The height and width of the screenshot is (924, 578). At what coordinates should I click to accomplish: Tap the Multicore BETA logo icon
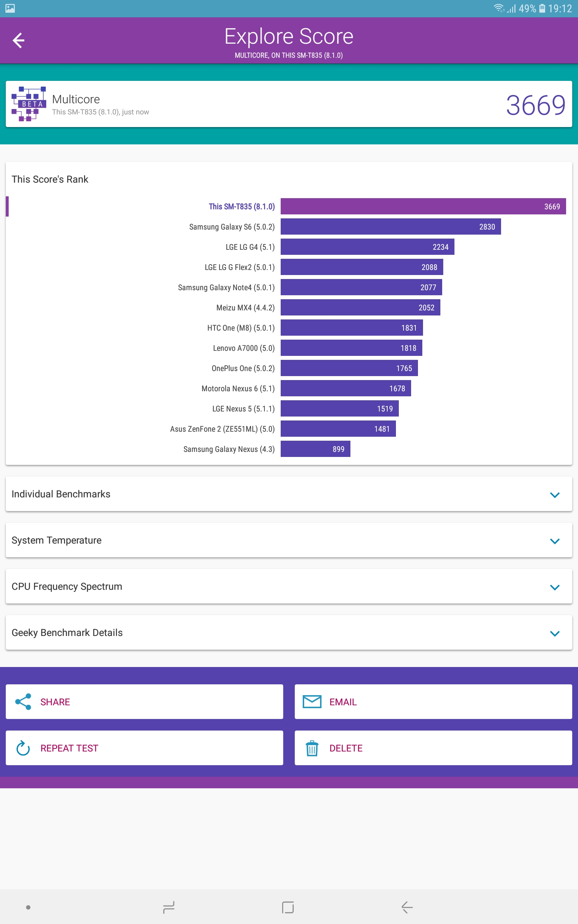[29, 104]
